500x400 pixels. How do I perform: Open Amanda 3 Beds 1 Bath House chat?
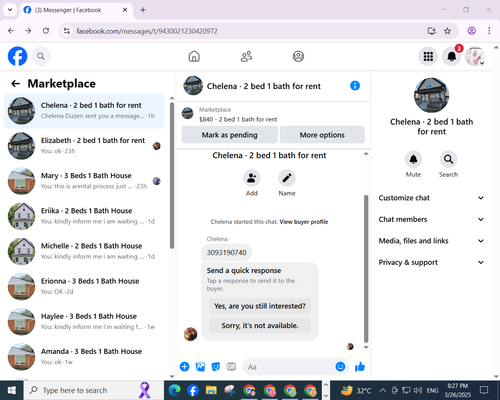(84, 357)
